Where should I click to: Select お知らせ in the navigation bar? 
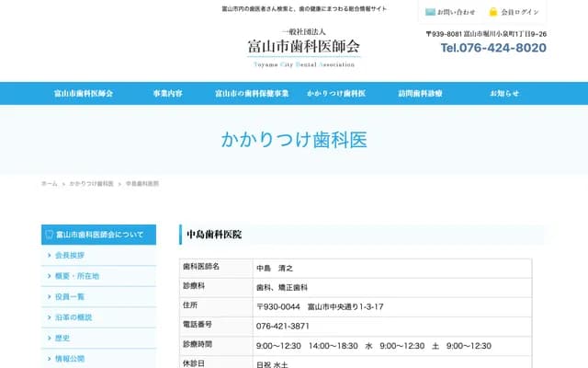503,94
